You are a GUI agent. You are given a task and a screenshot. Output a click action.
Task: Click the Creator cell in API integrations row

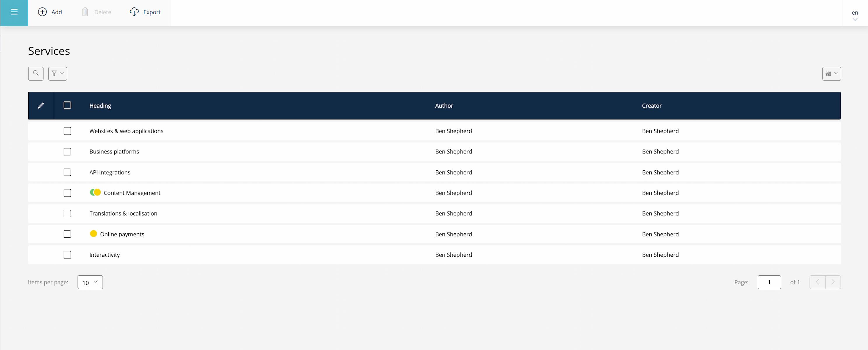point(660,172)
